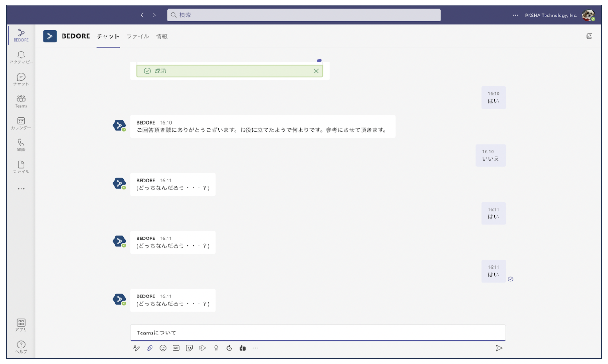Open the text Format options icon
This screenshot has height=364, width=608.
[x=136, y=348]
